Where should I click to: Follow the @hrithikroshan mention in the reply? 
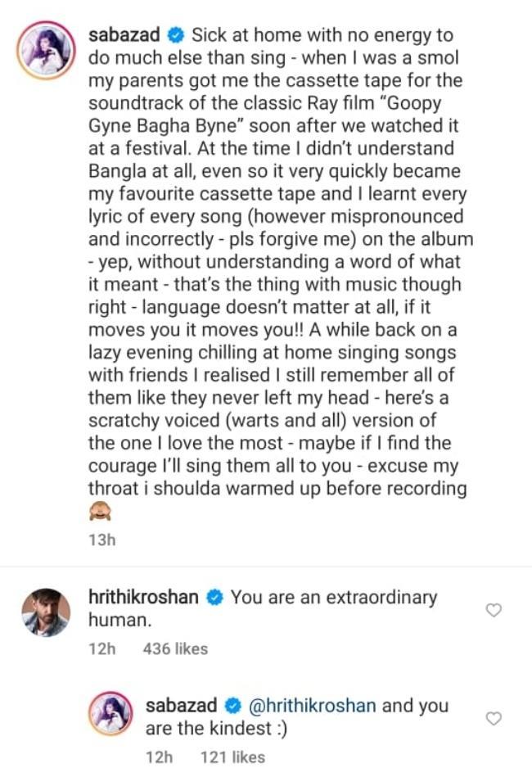tap(309, 706)
